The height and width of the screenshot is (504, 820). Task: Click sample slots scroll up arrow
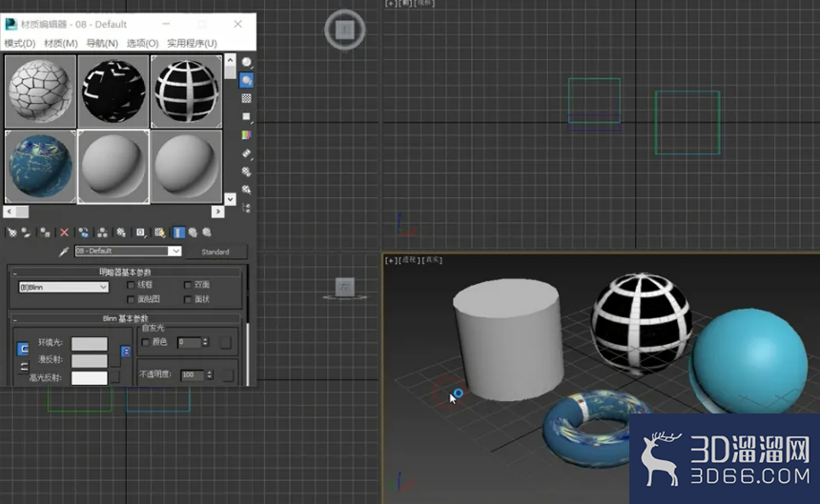click(230, 60)
